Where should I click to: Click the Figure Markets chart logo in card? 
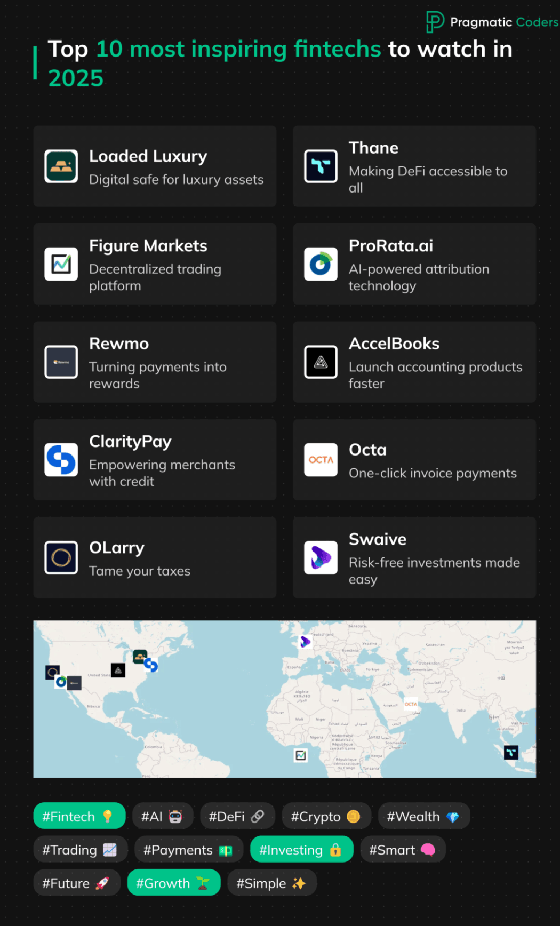click(61, 264)
